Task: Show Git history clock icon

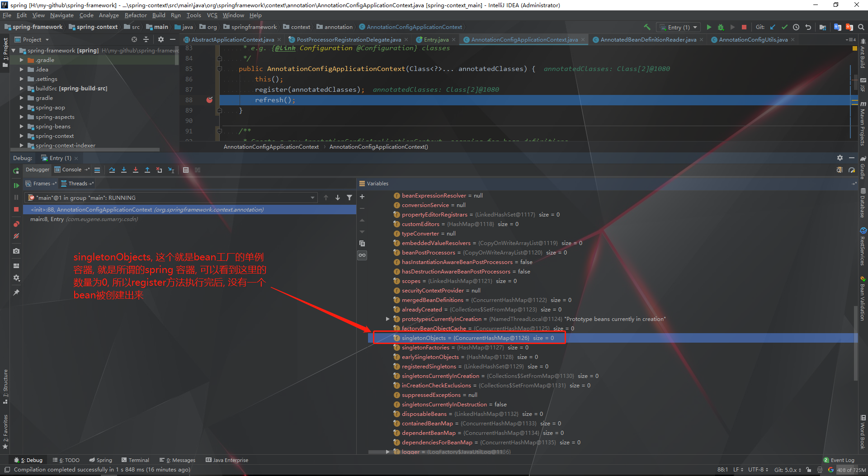Action: coord(796,27)
